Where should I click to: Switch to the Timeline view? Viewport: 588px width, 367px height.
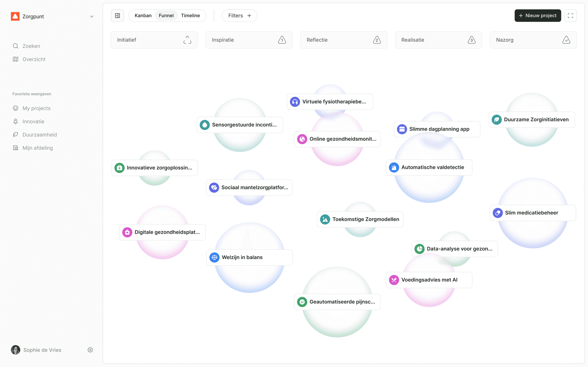tap(190, 15)
